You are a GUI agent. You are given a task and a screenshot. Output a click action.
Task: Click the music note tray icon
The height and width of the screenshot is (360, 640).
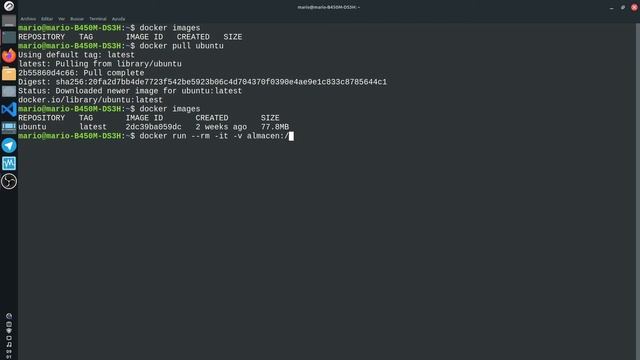point(9,345)
